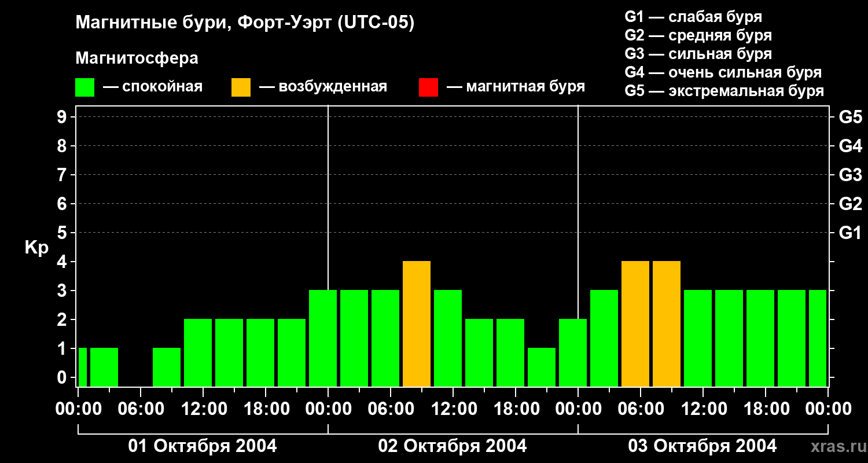Click the "G3" label on the right axis
The image size is (868, 463).
(850, 175)
